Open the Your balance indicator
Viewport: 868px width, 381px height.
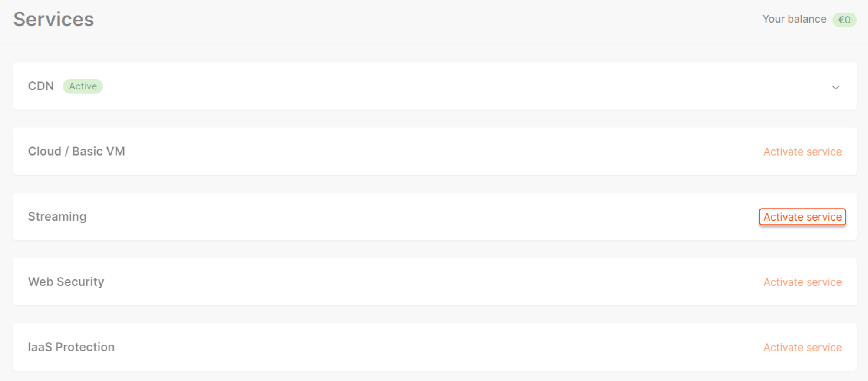[x=795, y=19]
